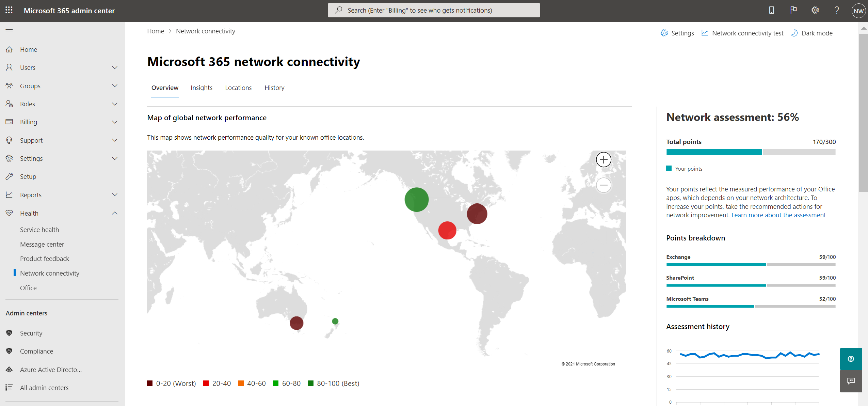Viewport: 868px width, 406px height.
Task: Click the History tab
Action: click(x=274, y=88)
